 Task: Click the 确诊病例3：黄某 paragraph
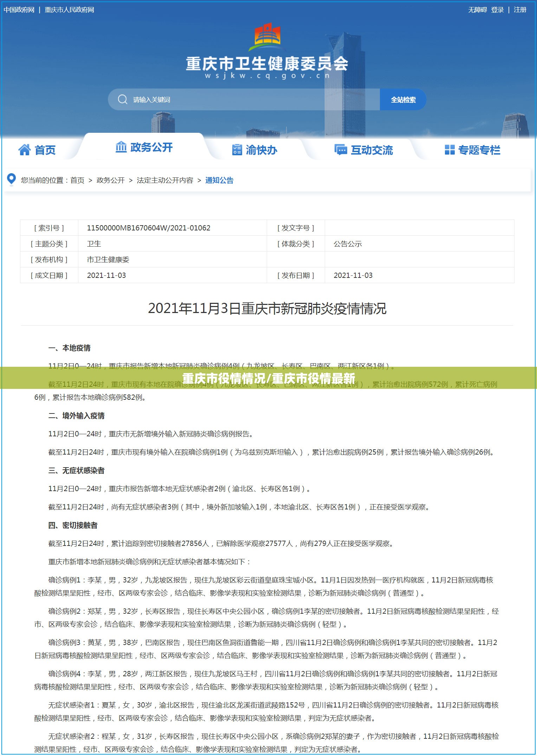point(266,649)
